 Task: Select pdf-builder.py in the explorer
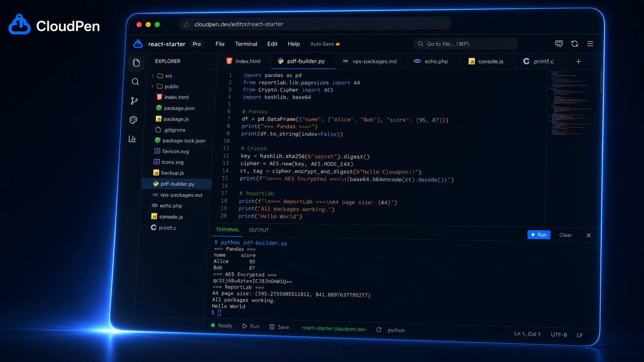pos(177,184)
